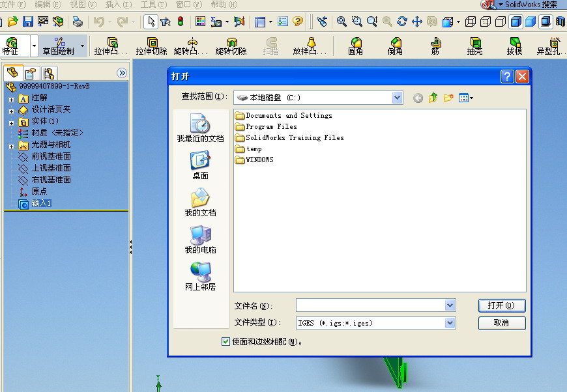
Task: Select 输入1 feature in tree
Action: pos(35,203)
